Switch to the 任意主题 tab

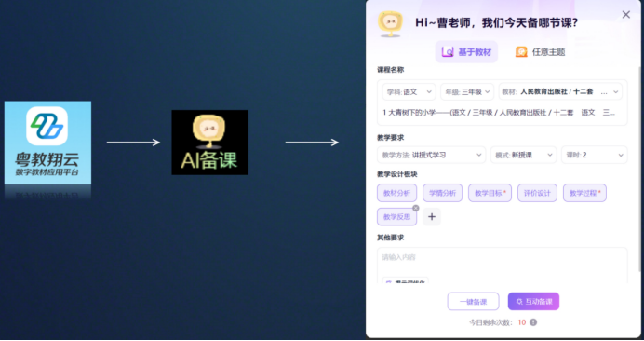click(540, 52)
